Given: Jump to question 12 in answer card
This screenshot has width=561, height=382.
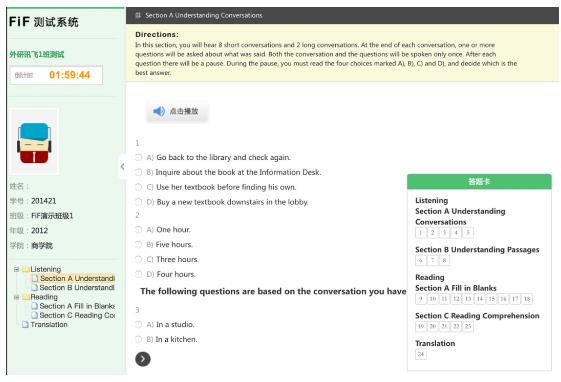Looking at the screenshot, I should (x=456, y=299).
